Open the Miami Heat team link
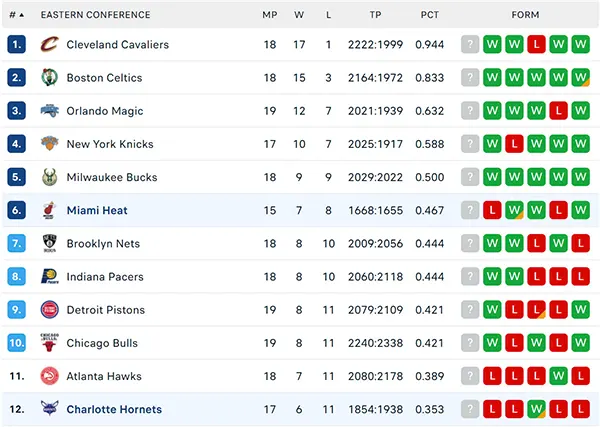Viewport: 600px width, 427px height. [x=97, y=210]
